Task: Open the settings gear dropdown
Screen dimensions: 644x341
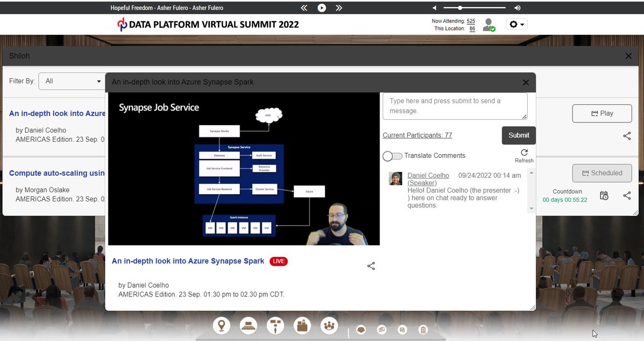Action: [x=517, y=24]
